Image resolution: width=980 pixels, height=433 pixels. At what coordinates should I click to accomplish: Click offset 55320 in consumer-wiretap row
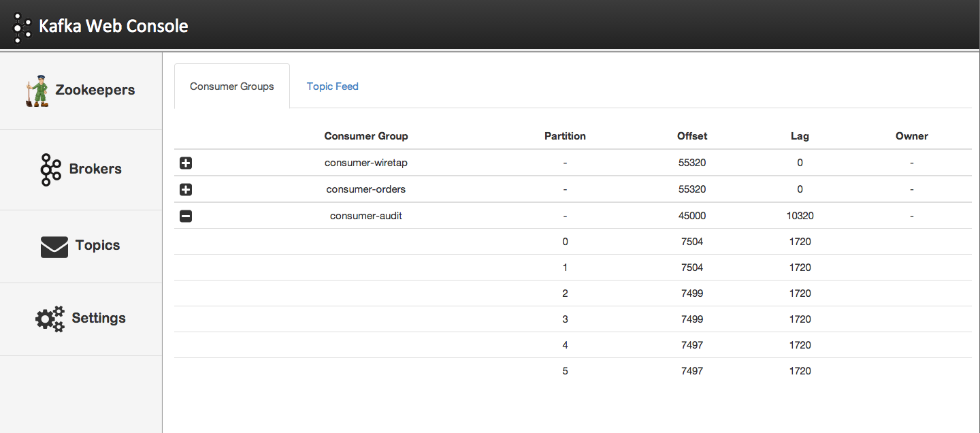point(692,163)
